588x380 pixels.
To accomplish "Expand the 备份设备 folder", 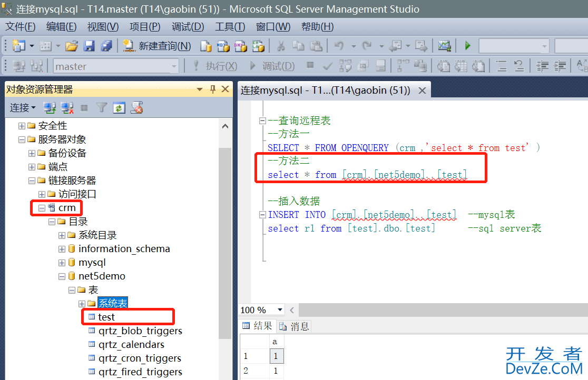I will click(x=32, y=153).
